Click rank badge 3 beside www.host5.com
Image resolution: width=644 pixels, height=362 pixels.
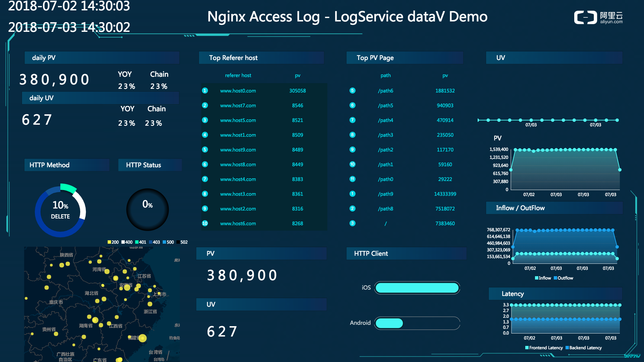[205, 120]
